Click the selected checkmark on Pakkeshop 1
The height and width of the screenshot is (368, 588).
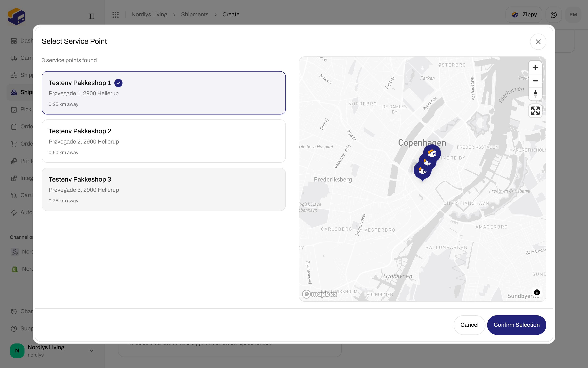118,83
